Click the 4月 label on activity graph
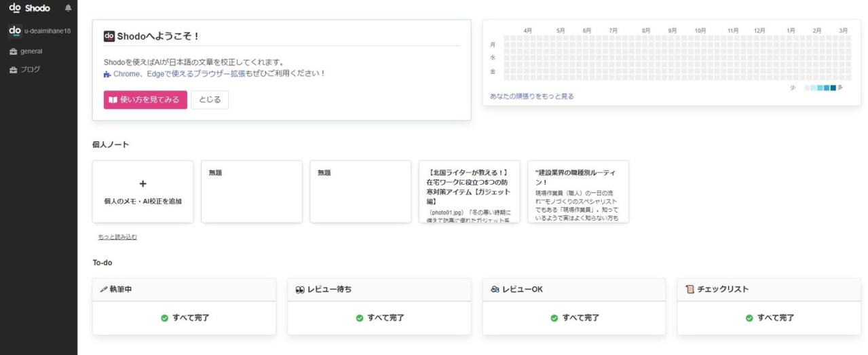 pos(528,31)
